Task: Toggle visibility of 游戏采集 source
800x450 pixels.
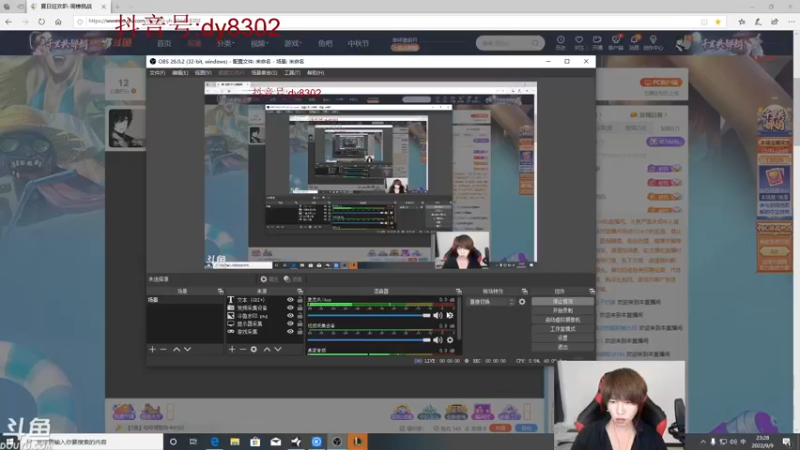Action: (x=290, y=332)
